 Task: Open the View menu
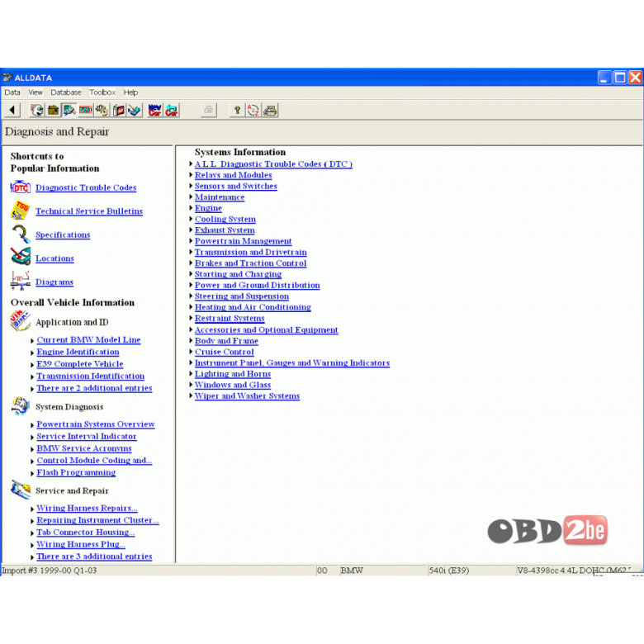tap(36, 92)
